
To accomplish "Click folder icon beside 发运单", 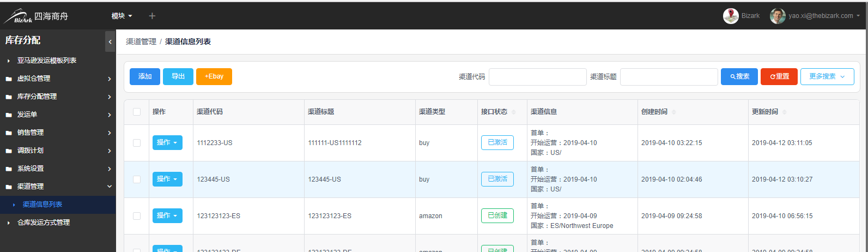I will (9, 115).
